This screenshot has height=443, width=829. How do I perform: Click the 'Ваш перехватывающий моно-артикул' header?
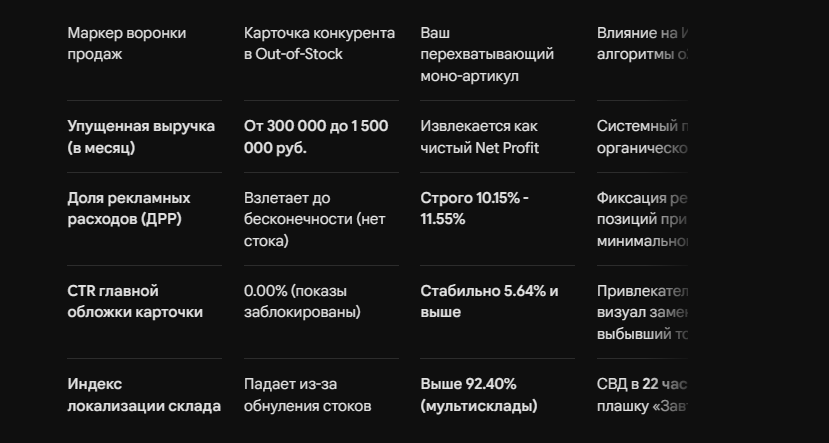(487, 54)
